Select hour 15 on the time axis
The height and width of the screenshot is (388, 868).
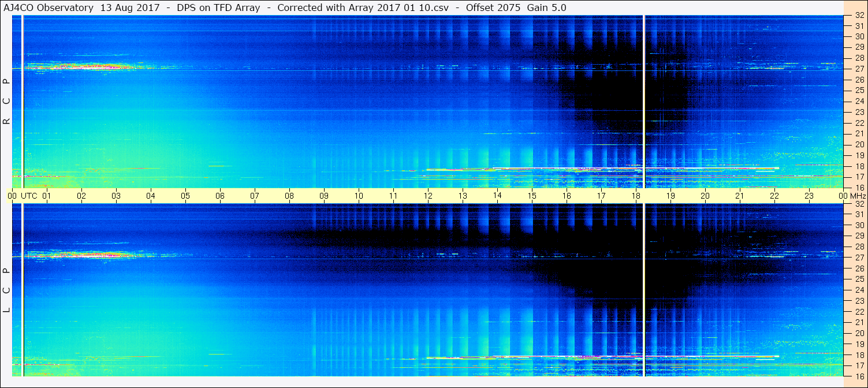(532, 196)
